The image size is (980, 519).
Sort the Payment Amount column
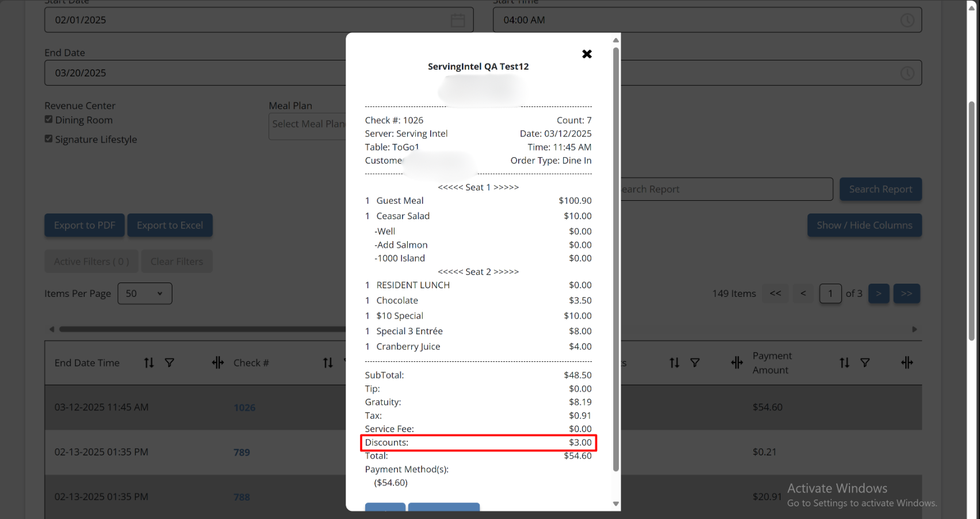844,362
